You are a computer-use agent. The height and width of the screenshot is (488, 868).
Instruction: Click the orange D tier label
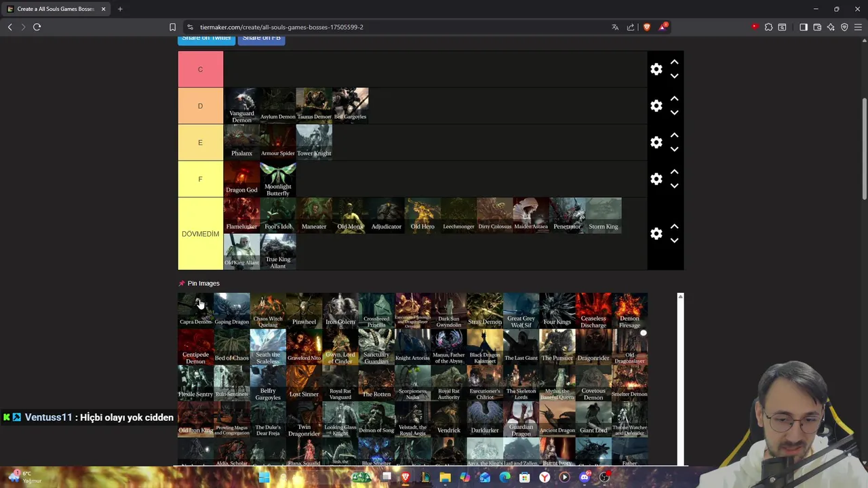point(200,106)
